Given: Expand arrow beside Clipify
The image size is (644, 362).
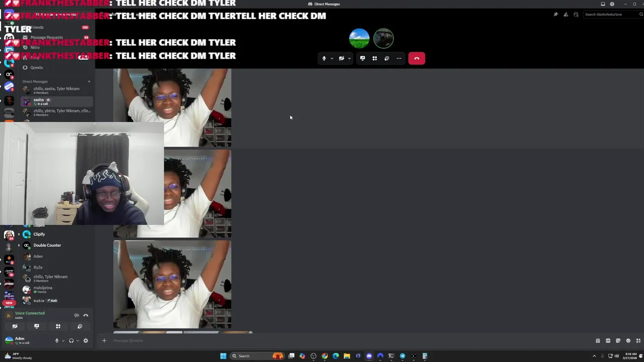Looking at the screenshot, I should pos(19,234).
